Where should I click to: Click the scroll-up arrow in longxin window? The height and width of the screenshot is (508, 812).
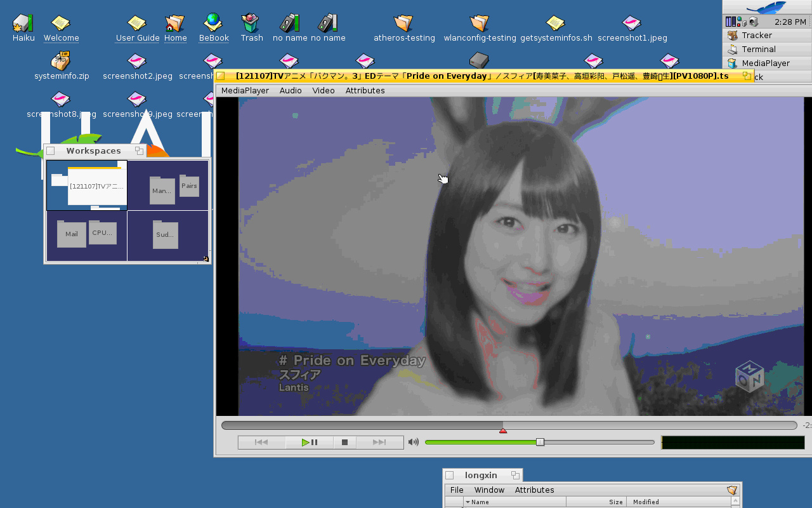pyautogui.click(x=736, y=502)
